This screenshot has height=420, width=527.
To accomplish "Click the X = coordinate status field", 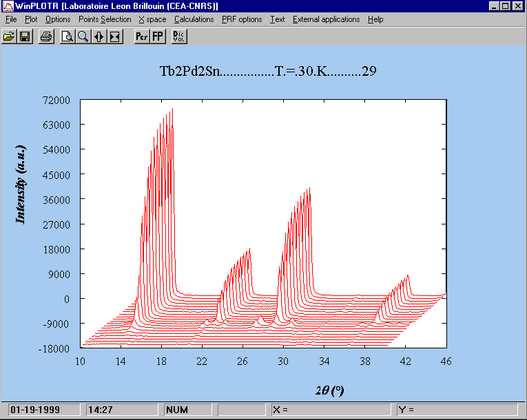I will (x=331, y=410).
